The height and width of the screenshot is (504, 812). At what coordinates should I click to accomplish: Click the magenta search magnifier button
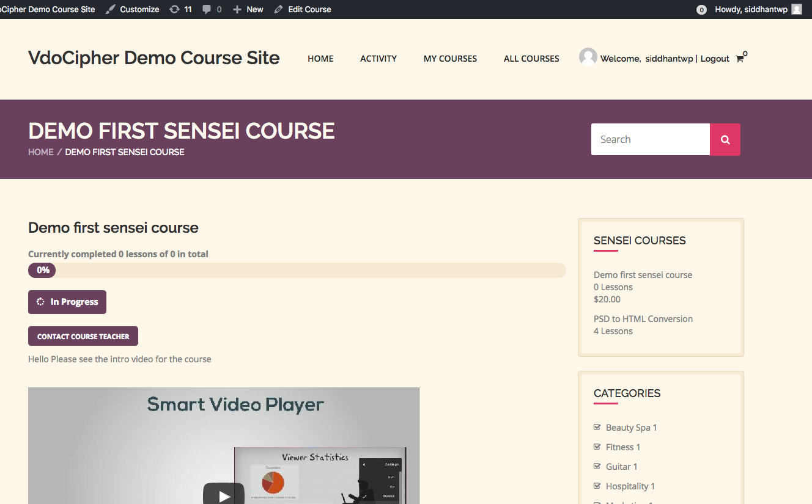(x=725, y=139)
